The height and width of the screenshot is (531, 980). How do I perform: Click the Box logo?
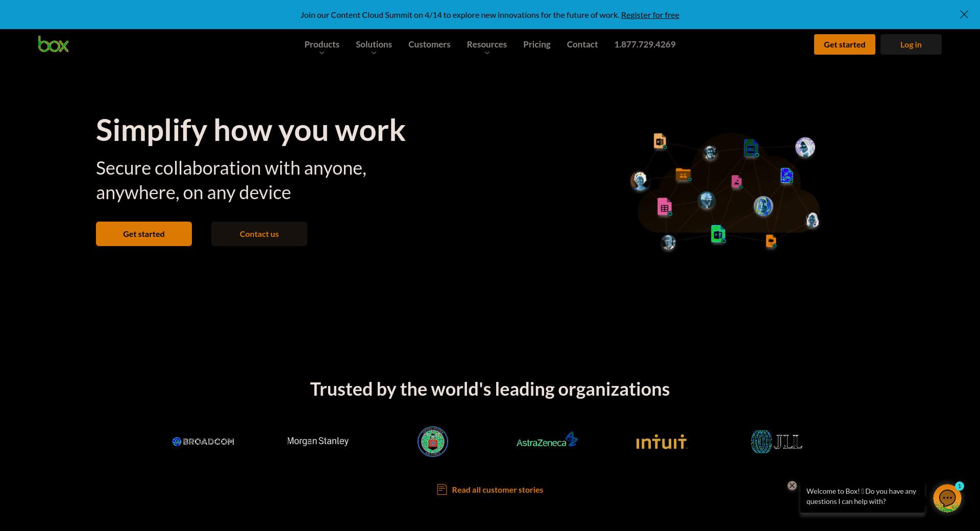[x=53, y=44]
